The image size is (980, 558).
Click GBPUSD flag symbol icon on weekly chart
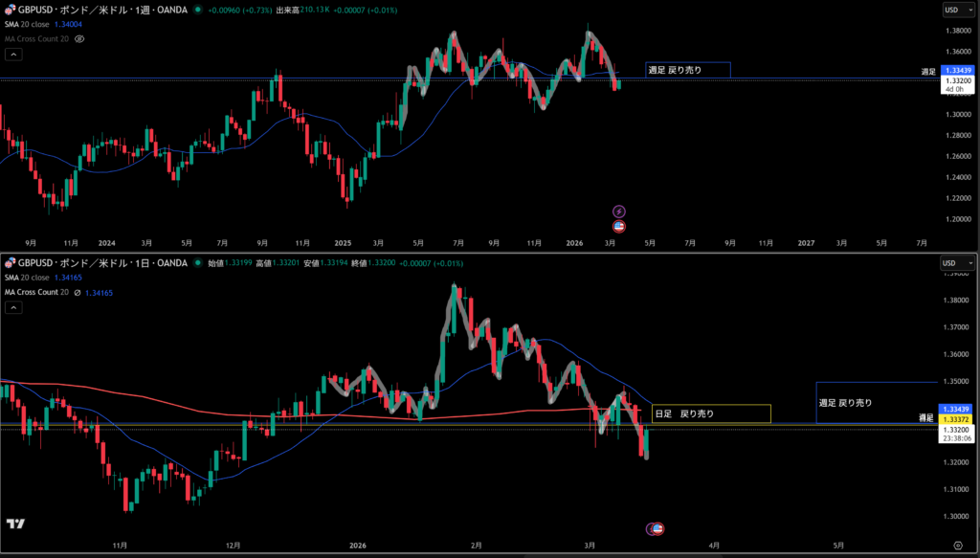(11, 10)
